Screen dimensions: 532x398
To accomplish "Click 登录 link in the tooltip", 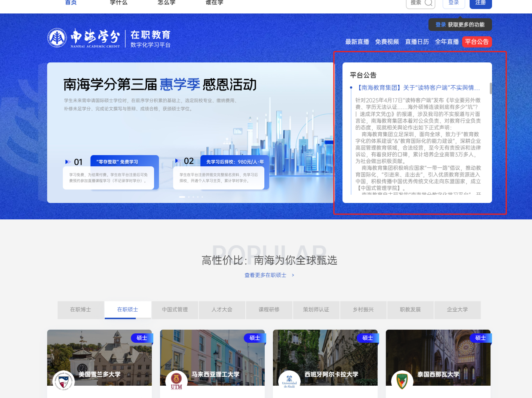I will pos(440,25).
